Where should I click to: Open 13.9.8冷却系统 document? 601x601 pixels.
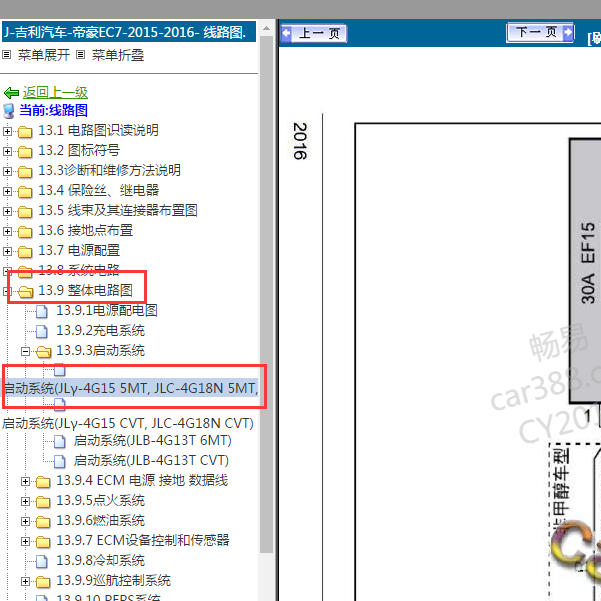click(x=100, y=561)
